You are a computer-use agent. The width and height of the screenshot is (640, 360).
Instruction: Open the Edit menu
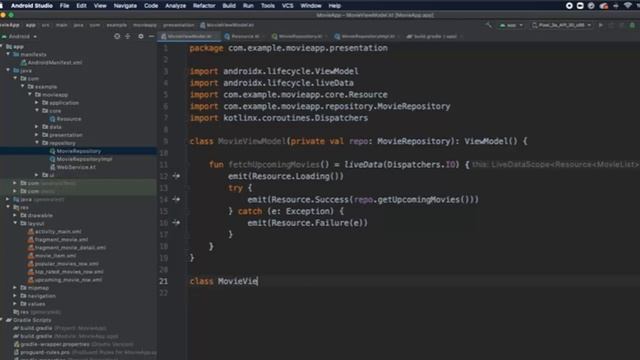click(x=81, y=6)
